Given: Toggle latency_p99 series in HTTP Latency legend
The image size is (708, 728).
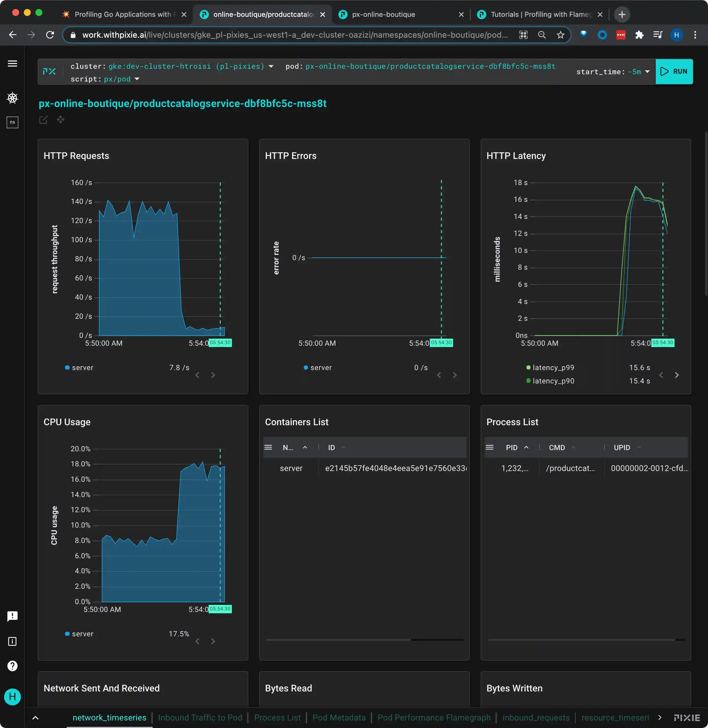Looking at the screenshot, I should [x=553, y=367].
